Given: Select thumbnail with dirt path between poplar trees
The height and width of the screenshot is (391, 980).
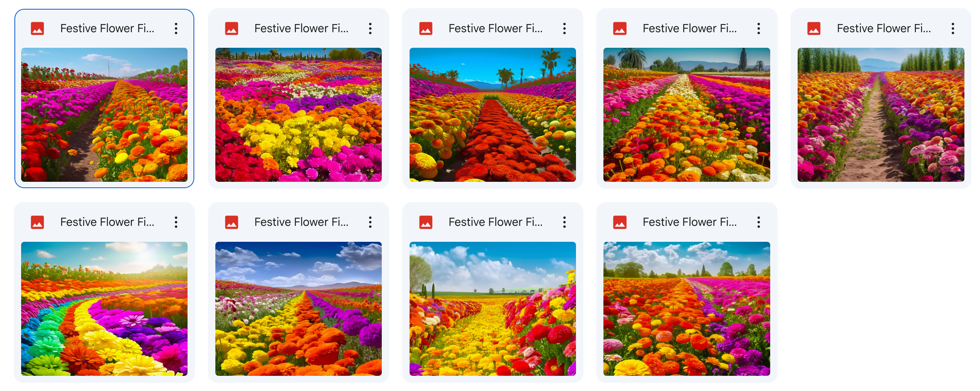Looking at the screenshot, I should point(880,114).
